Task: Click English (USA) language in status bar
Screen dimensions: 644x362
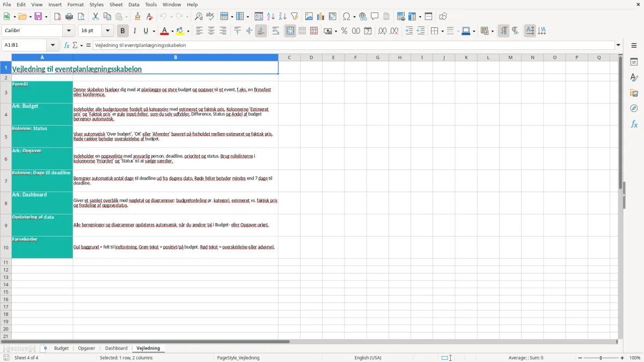Action: [368, 358]
